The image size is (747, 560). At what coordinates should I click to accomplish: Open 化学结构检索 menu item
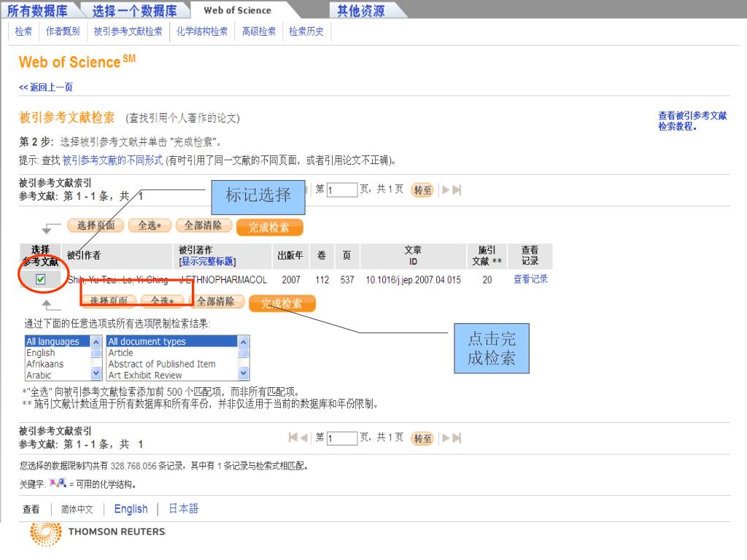pos(202,31)
